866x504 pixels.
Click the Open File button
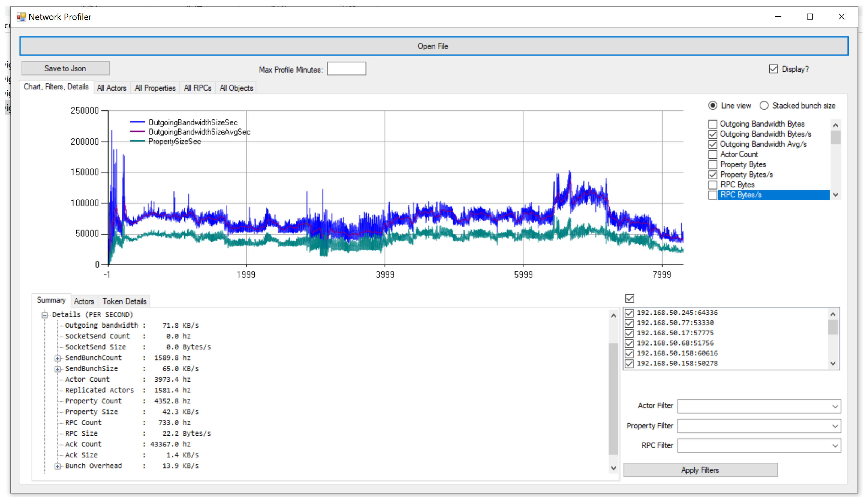point(434,46)
